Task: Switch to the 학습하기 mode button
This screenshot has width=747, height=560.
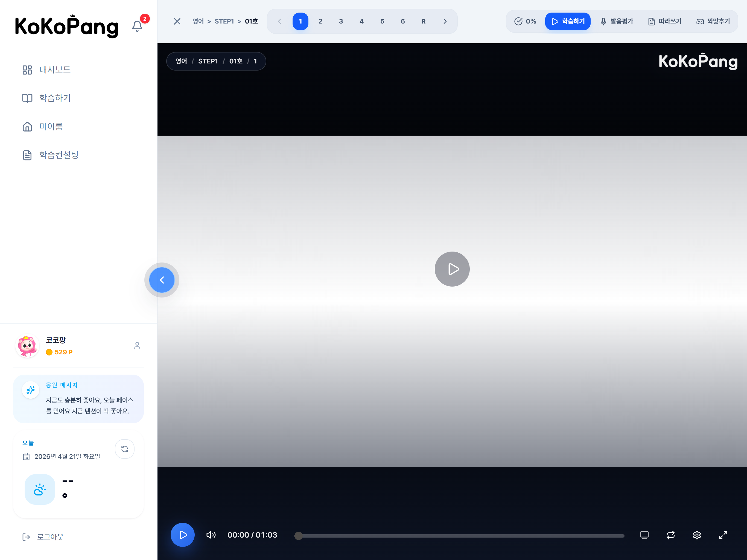Action: point(568,21)
